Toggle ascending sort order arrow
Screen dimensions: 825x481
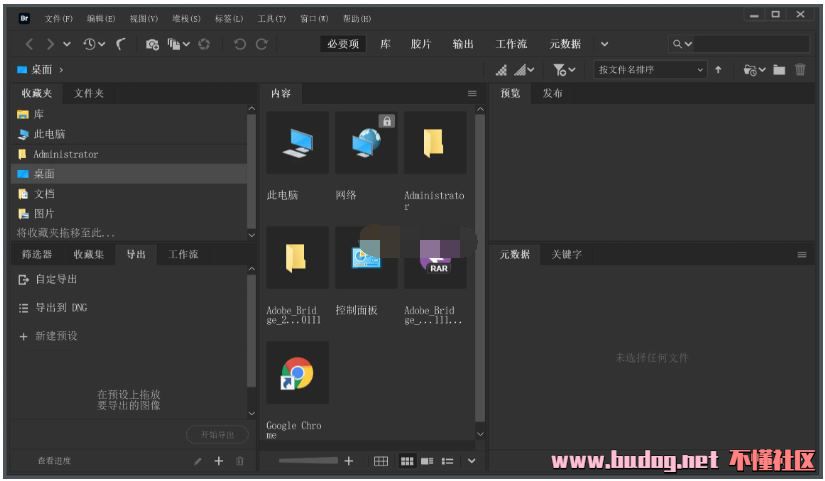(718, 69)
